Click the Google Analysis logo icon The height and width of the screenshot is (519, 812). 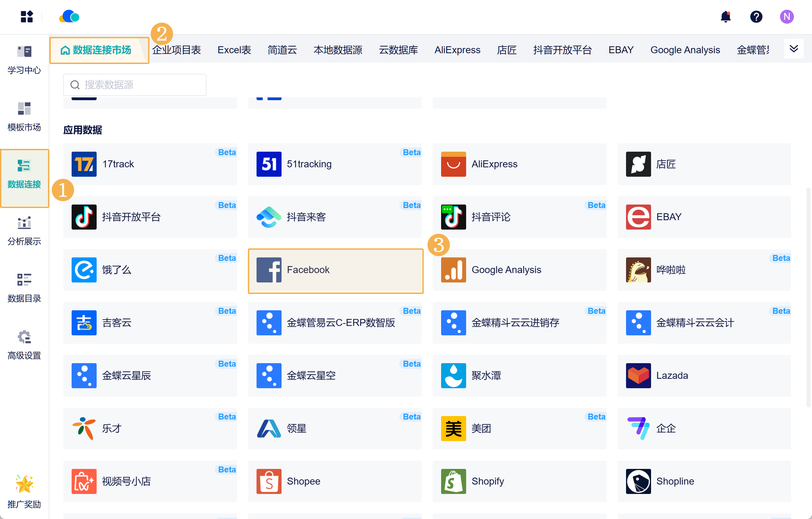454,270
